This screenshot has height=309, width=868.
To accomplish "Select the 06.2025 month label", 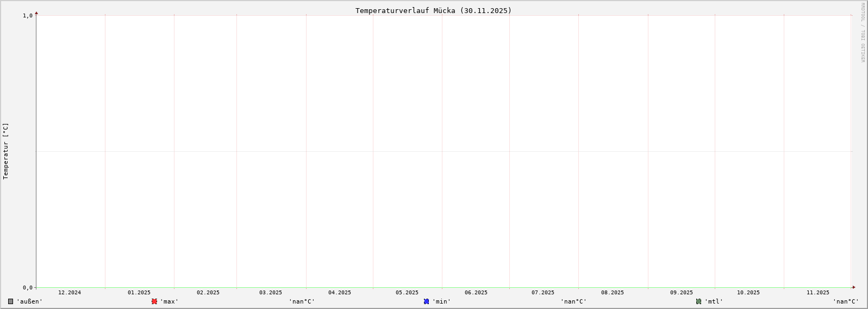I will point(476,293).
